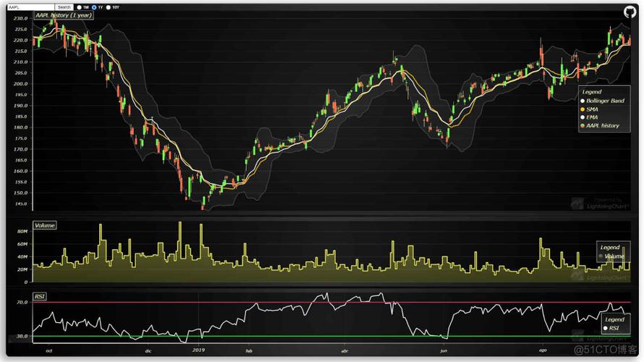Click the 'AAPL history (1 year)' chart title

(x=64, y=15)
